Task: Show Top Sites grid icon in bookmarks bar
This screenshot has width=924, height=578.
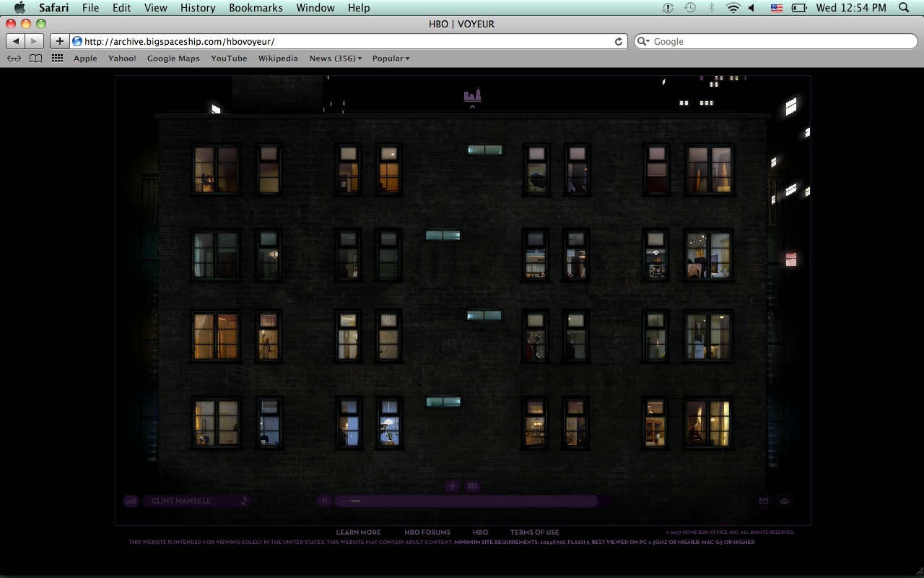Action: click(57, 59)
